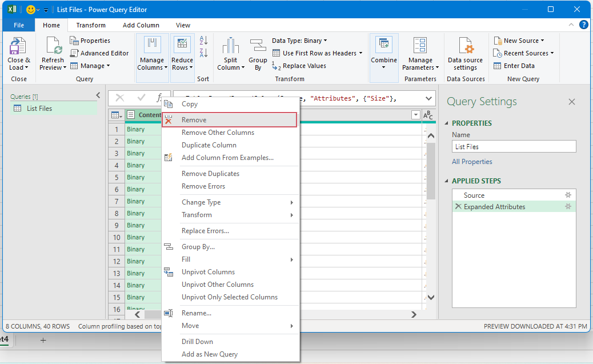Click the Split Column icon
The width and height of the screenshot is (593, 364).
(230, 46)
